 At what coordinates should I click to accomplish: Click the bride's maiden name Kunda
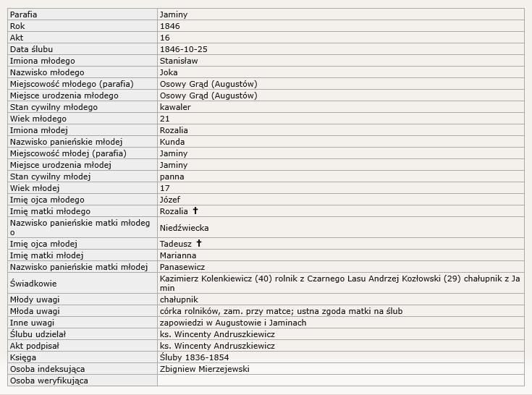pyautogui.click(x=172, y=142)
